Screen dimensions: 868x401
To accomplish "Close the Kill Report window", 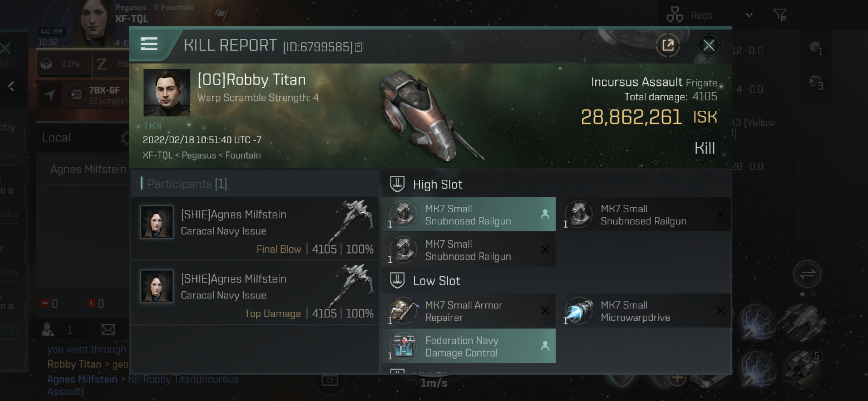I will [709, 45].
